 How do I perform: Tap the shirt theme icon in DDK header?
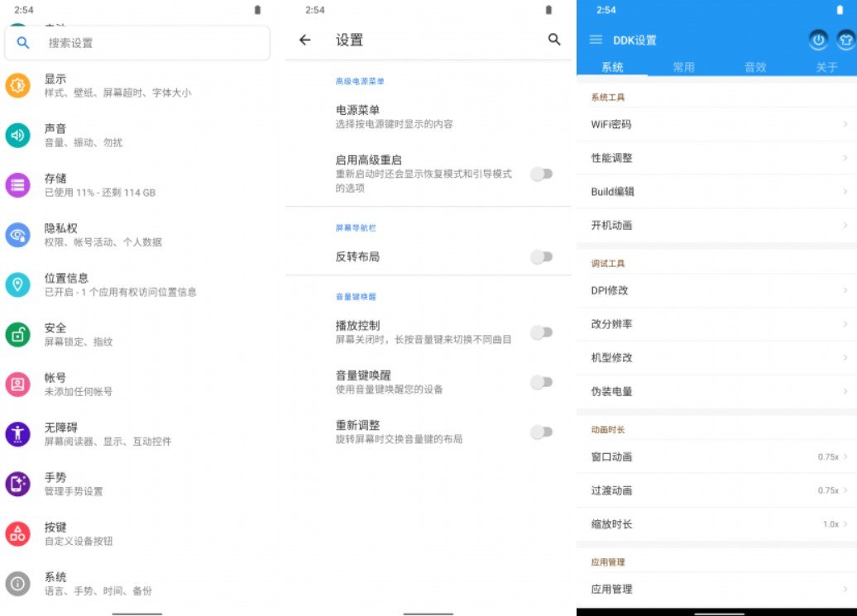pos(845,40)
